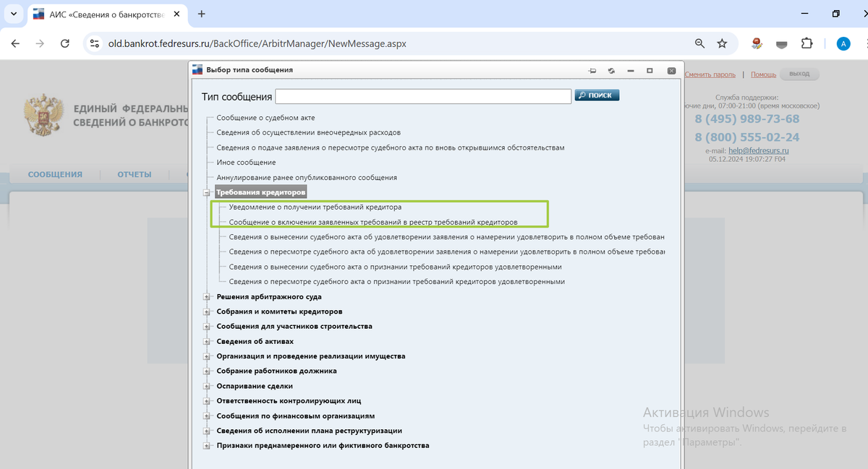Viewport: 868px width, 469px height.
Task: Minimize the message type dialog
Action: click(631, 71)
